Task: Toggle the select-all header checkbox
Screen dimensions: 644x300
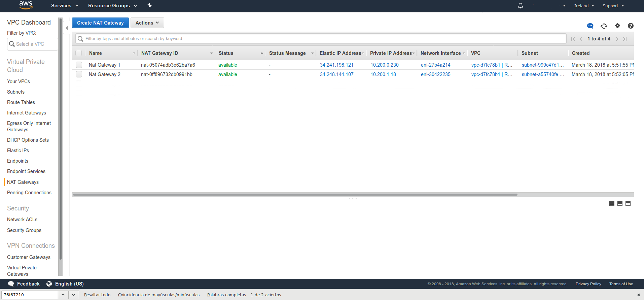Action: (79, 53)
